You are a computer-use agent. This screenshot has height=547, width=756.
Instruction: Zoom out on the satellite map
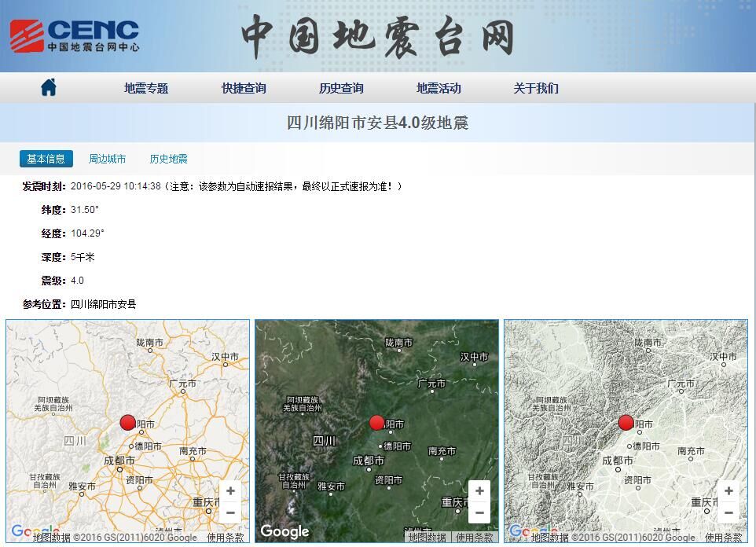pyautogui.click(x=479, y=512)
